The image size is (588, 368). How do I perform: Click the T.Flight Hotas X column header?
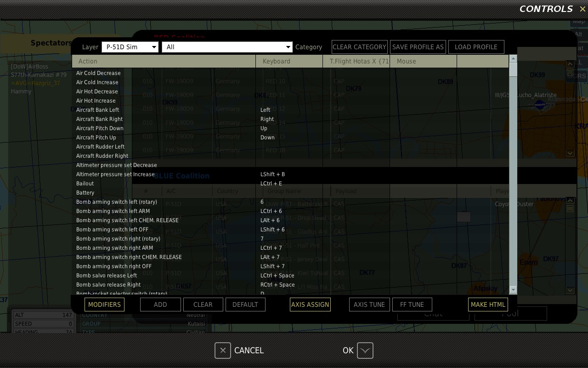pyautogui.click(x=356, y=61)
